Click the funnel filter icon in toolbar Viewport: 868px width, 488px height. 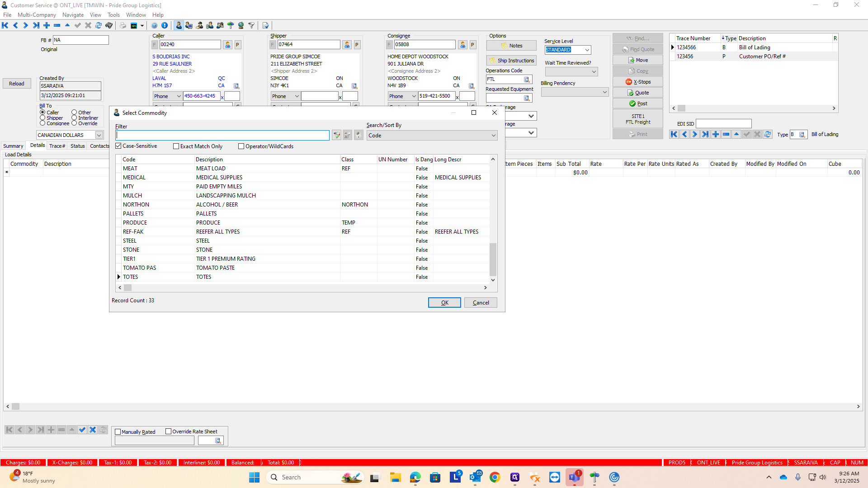click(x=251, y=26)
